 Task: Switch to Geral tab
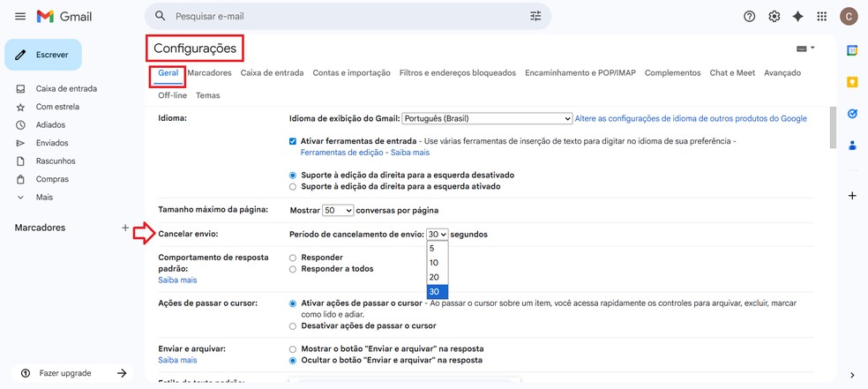[168, 72]
